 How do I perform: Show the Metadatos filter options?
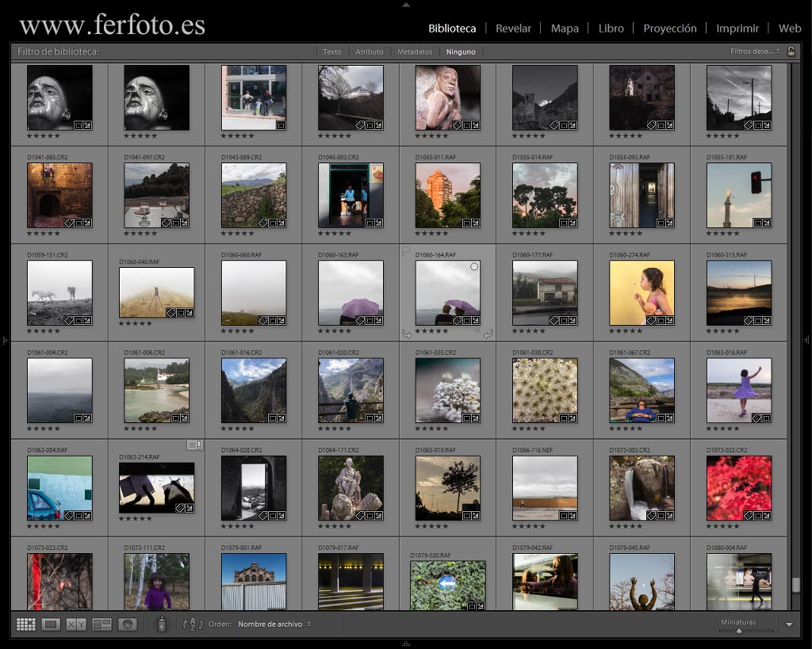pos(415,52)
